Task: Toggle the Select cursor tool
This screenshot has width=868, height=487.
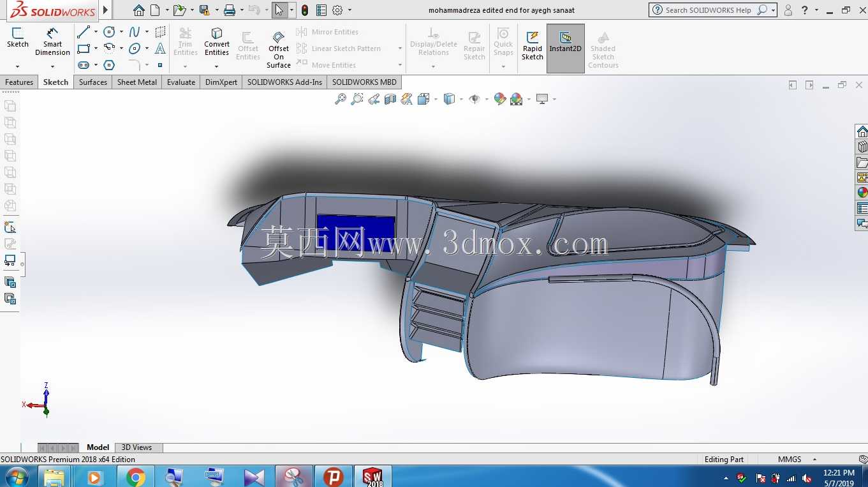Action: [279, 10]
